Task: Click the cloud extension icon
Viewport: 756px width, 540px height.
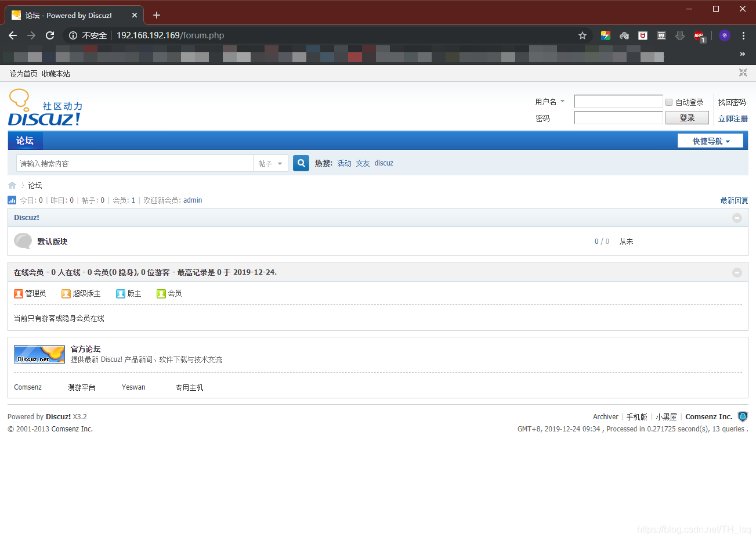Action: 624,35
